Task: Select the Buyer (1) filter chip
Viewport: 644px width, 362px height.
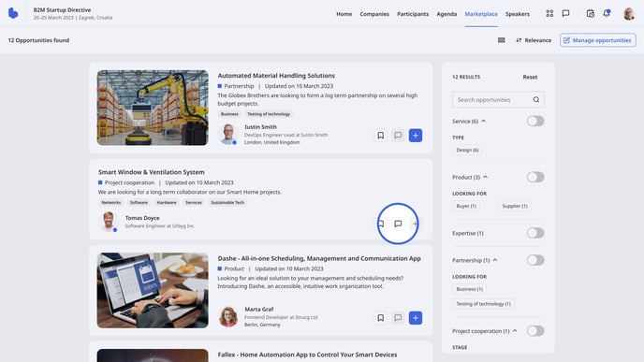Action: (466, 206)
